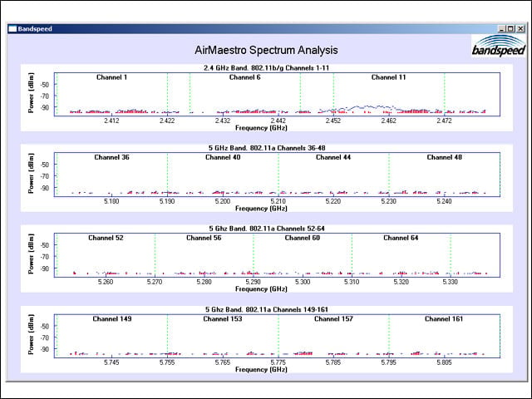Click the 2.462 frequency tick label
532x399 pixels.
(x=388, y=121)
